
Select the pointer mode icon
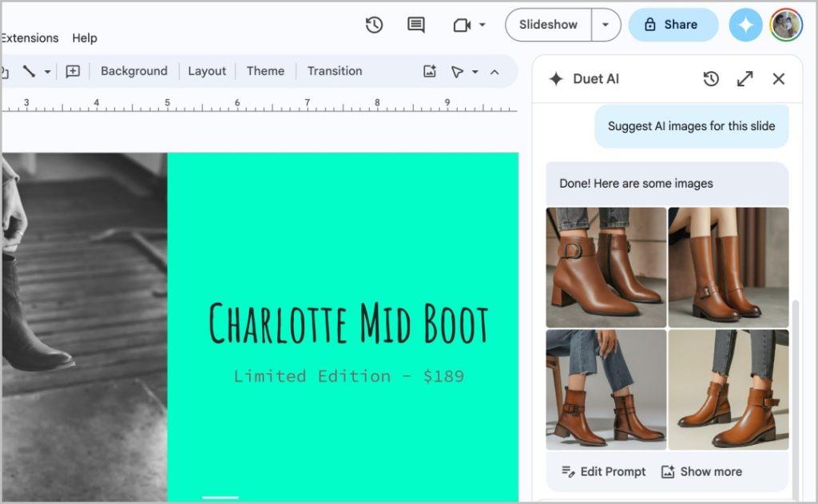click(x=457, y=71)
